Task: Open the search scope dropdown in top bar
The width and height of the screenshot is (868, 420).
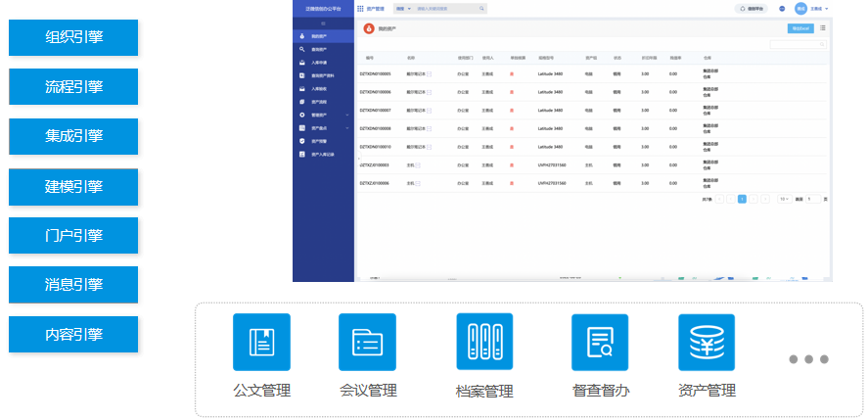Action: [403, 9]
